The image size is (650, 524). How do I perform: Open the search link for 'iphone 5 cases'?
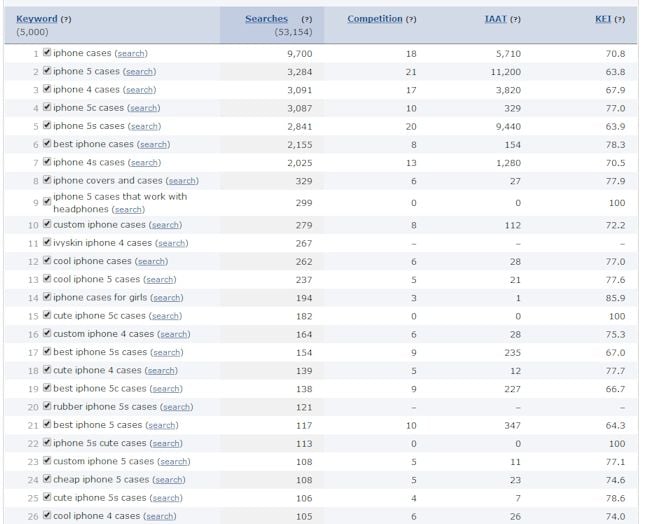(139, 72)
